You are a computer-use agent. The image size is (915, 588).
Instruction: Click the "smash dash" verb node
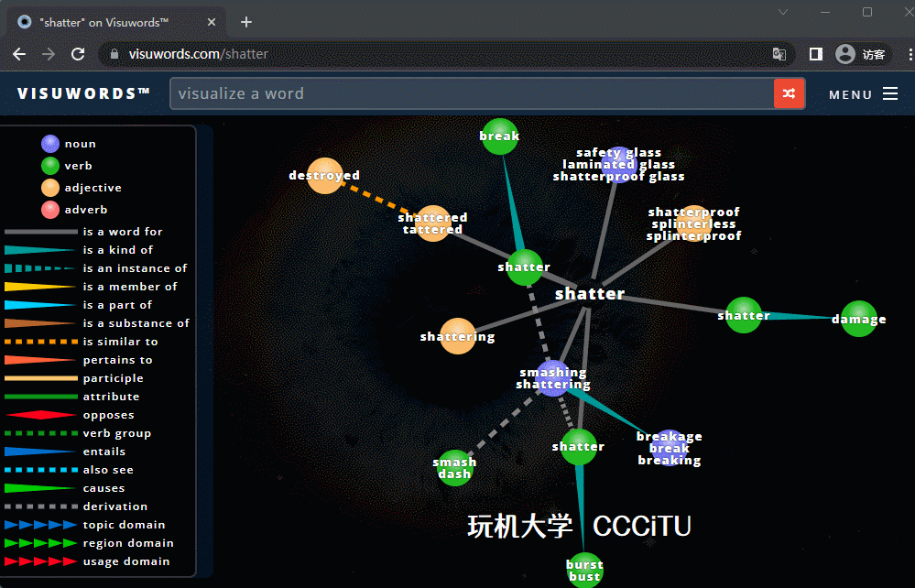tap(454, 468)
